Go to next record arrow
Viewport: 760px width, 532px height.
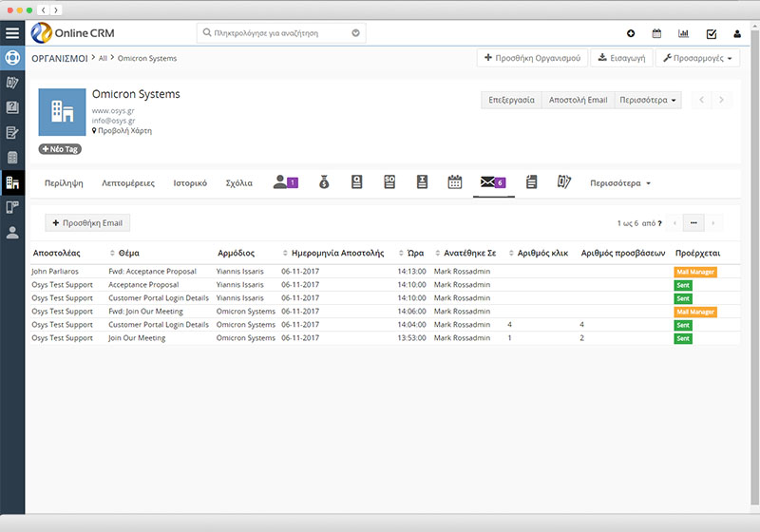coord(721,100)
